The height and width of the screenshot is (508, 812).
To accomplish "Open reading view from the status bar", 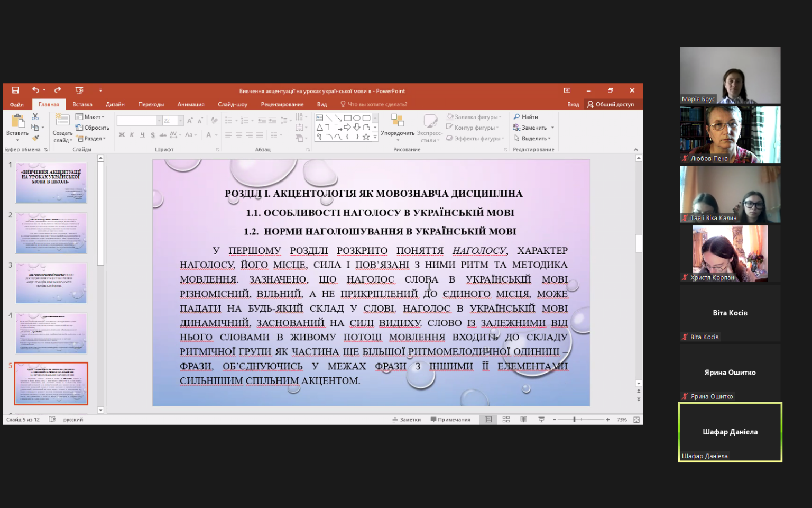I will (x=523, y=420).
